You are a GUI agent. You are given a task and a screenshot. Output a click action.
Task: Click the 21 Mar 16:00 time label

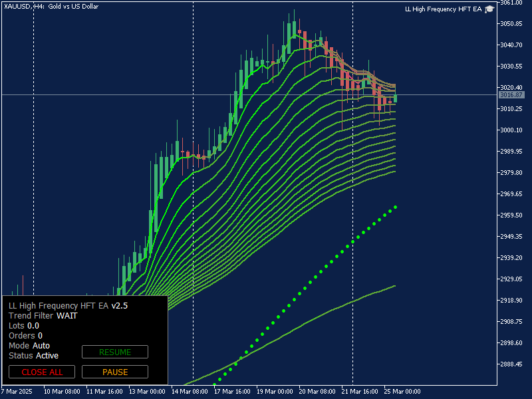click(x=360, y=391)
